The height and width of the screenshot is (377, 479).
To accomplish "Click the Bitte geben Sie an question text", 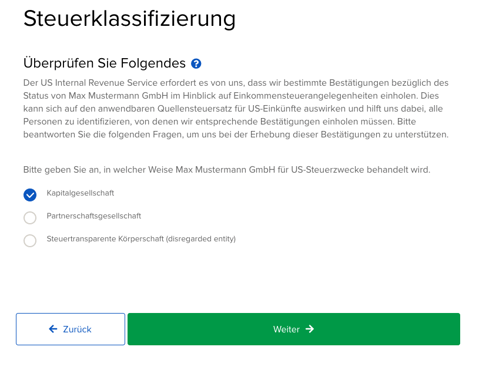I will point(227,170).
